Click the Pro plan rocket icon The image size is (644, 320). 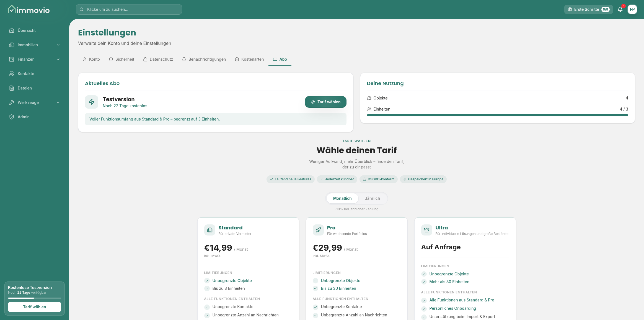(x=318, y=230)
